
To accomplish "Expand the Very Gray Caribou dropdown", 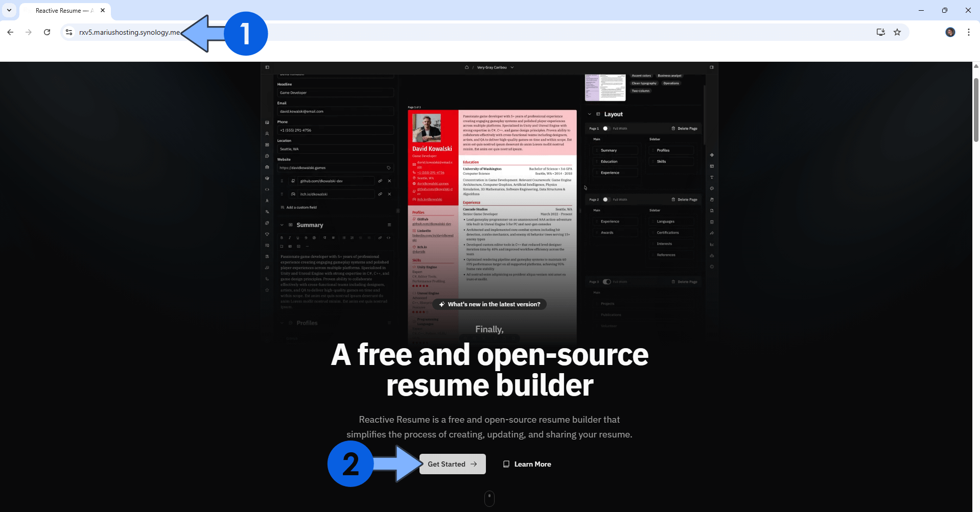I will (x=512, y=67).
